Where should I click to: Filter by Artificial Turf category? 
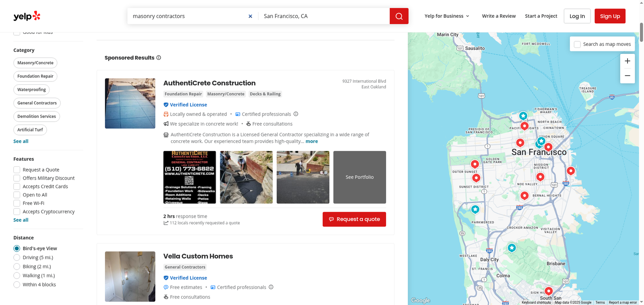(30, 130)
